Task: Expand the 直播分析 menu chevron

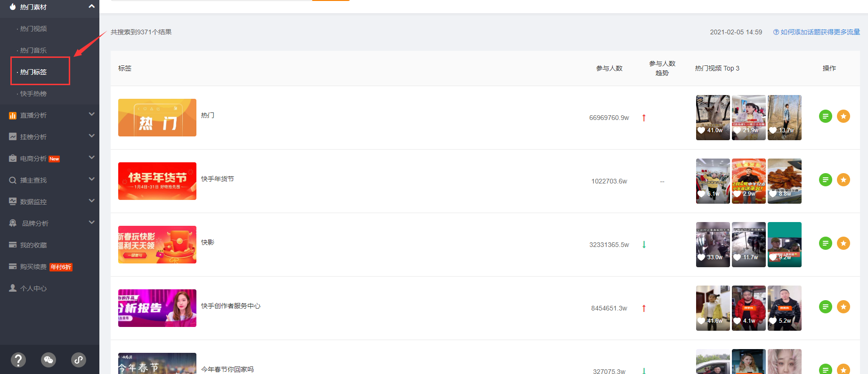Action: [x=91, y=114]
